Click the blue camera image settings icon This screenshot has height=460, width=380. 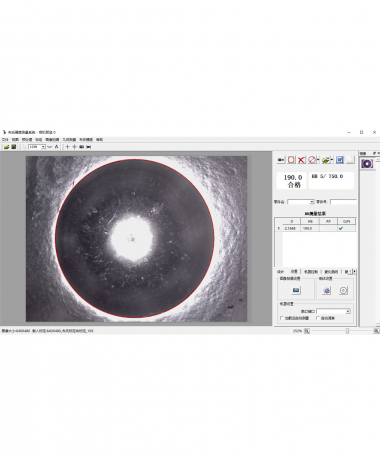[296, 290]
